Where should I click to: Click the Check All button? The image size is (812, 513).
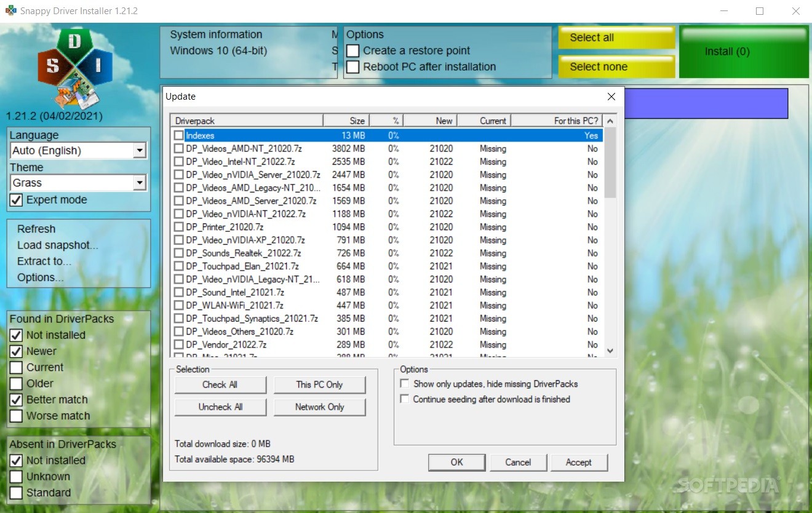click(x=220, y=384)
